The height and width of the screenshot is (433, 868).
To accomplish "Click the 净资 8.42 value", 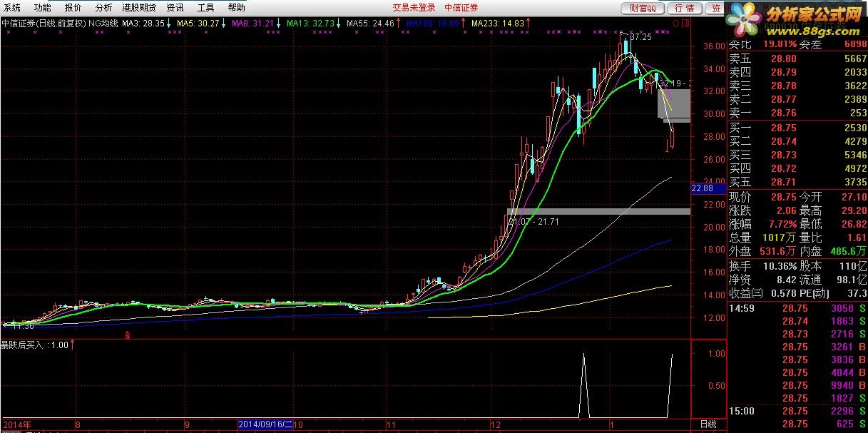I will 786,279.
